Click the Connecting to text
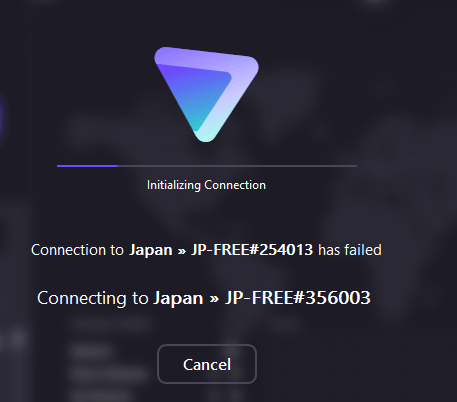The height and width of the screenshot is (402, 457). point(93,298)
